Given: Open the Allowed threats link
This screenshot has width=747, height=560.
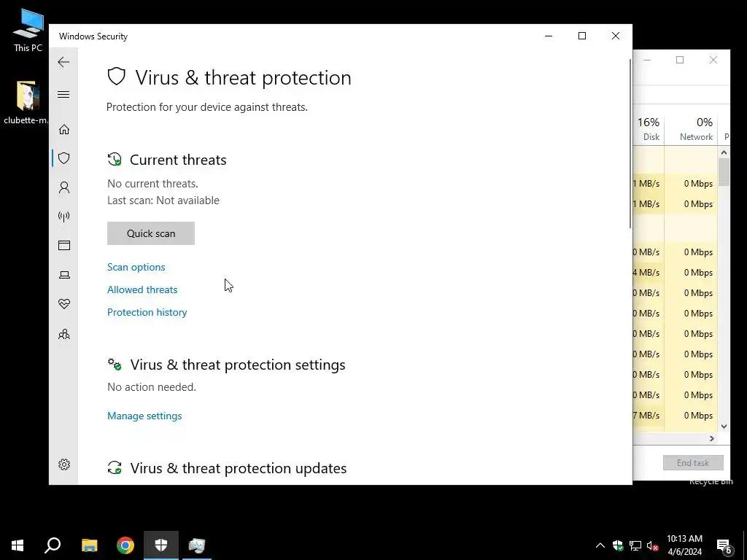Looking at the screenshot, I should click(142, 289).
